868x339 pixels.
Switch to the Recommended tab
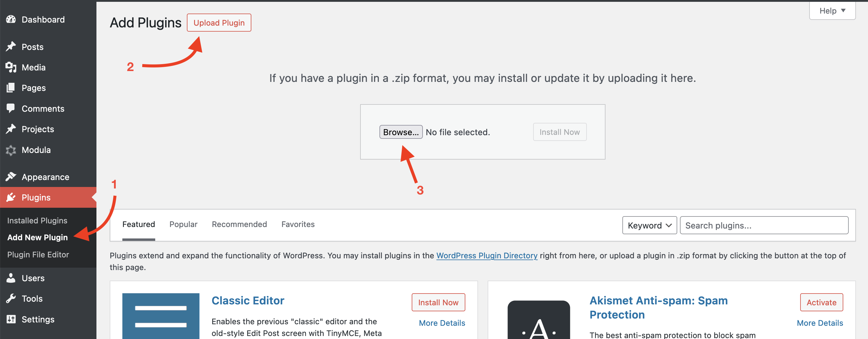click(239, 224)
